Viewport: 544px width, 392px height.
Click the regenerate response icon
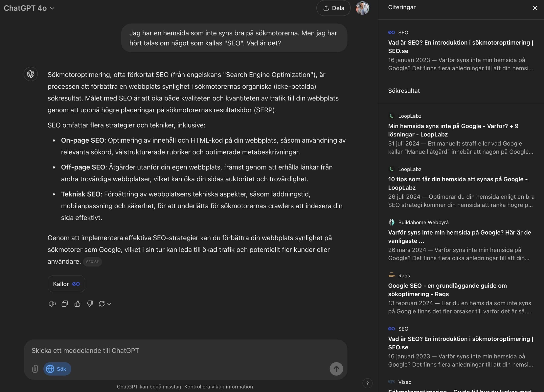pos(102,304)
